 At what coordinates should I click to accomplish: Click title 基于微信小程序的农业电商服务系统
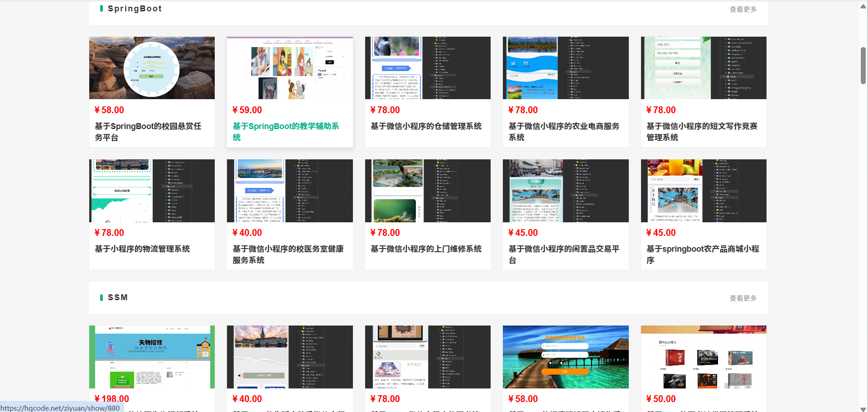564,132
